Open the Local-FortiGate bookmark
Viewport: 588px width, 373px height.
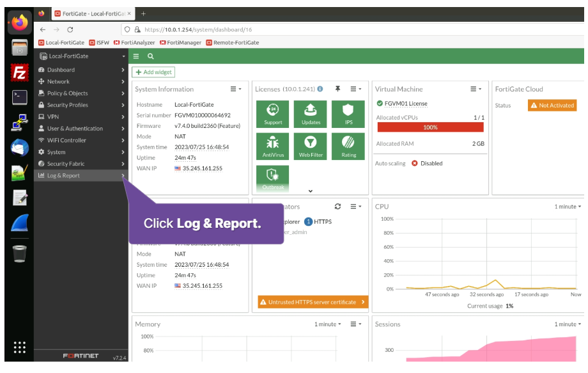pyautogui.click(x=61, y=42)
